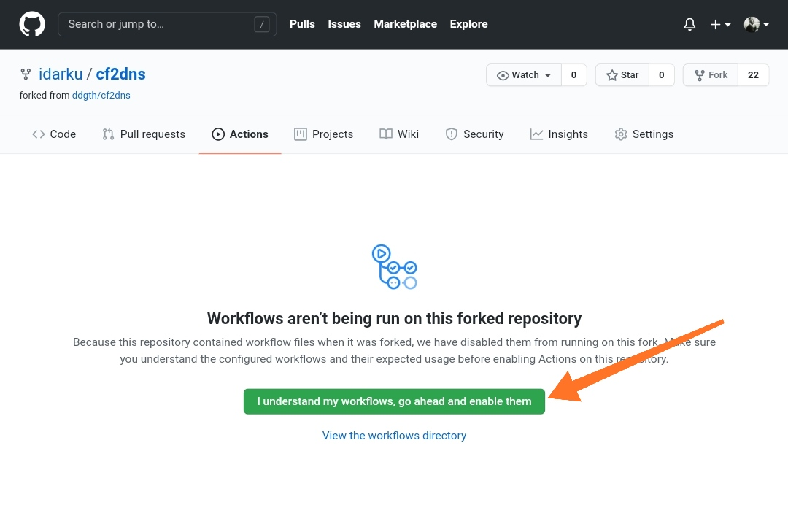Click the GitHub Octocat logo
Viewport: 788px width, 532px height.
(32, 24)
